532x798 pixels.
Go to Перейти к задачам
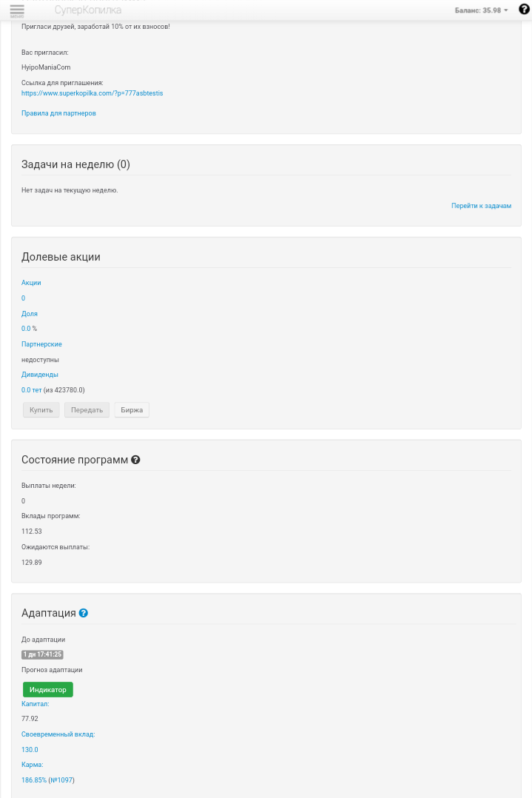pos(481,206)
